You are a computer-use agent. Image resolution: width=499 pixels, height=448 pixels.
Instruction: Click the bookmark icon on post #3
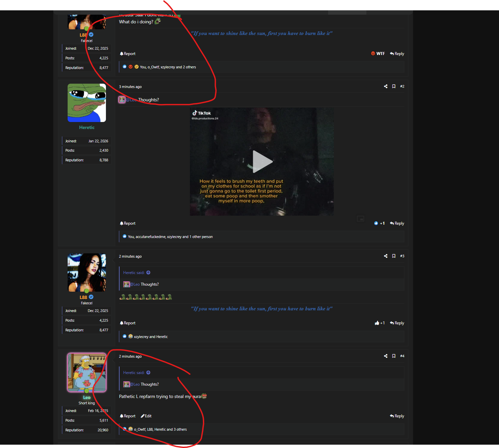394,256
